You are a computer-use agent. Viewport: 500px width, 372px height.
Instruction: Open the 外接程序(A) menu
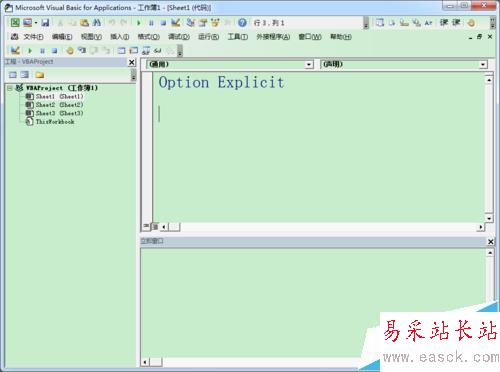coord(273,37)
